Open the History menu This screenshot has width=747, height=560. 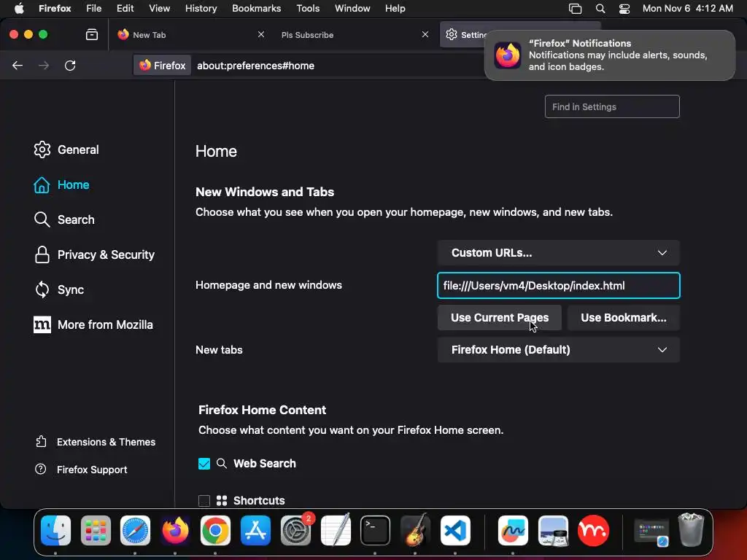click(x=201, y=9)
